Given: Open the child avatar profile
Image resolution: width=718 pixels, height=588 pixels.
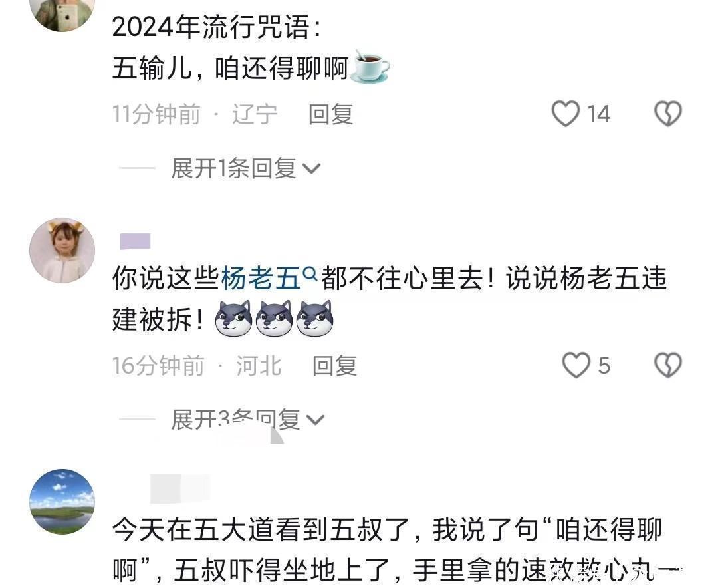Looking at the screenshot, I should 62,250.
